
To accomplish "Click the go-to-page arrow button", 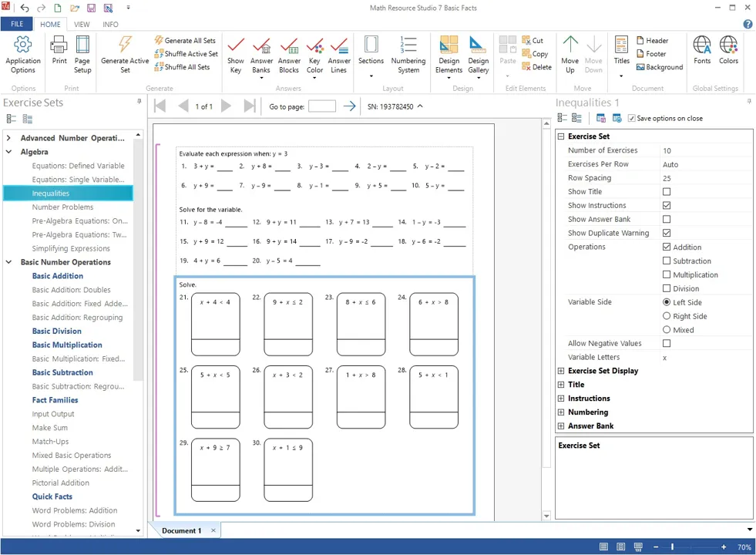I will coord(350,106).
